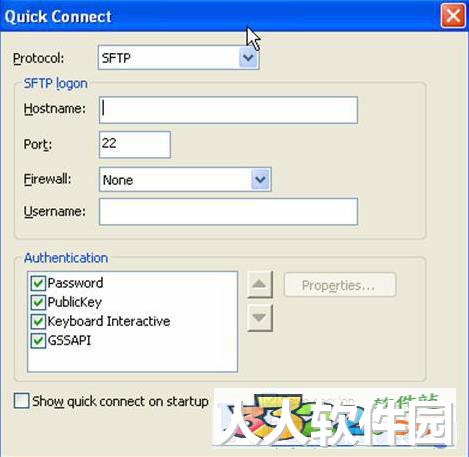Select the PublicKey list entry
The image size is (469, 457).
pos(75,302)
